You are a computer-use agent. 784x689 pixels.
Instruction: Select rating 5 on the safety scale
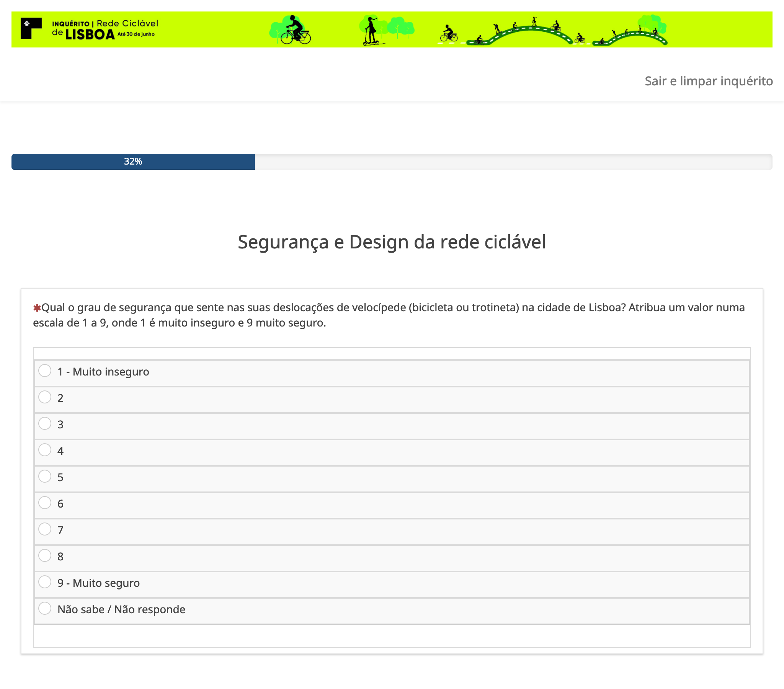pyautogui.click(x=45, y=477)
